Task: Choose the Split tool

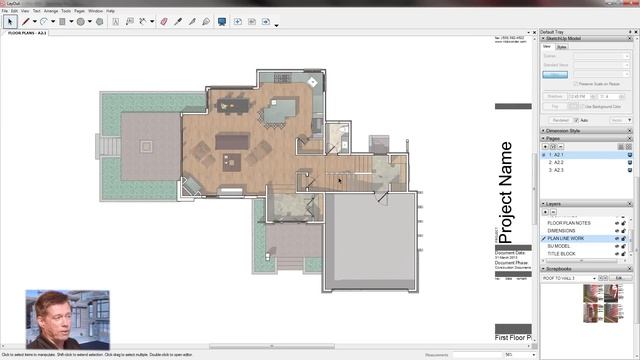Action: pos(192,22)
